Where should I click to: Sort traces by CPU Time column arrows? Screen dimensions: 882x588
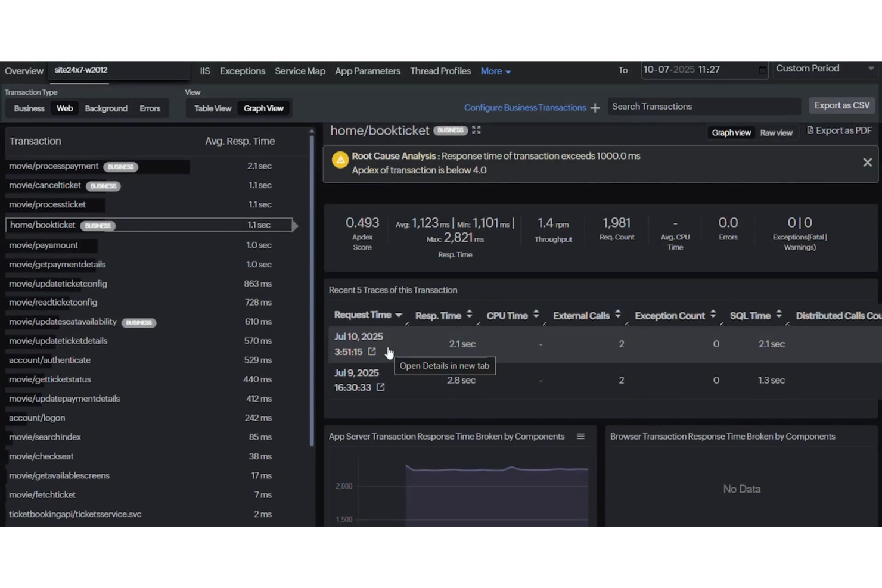coord(536,314)
